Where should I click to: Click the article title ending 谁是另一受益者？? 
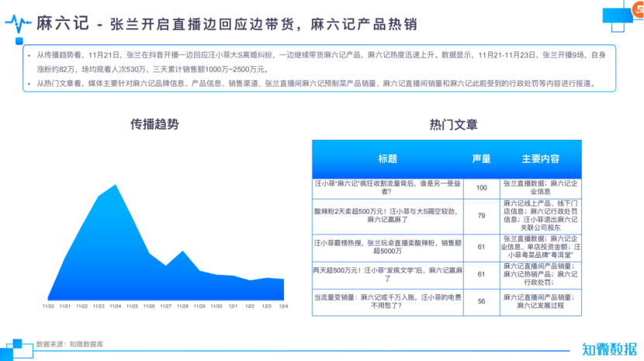coord(388,188)
